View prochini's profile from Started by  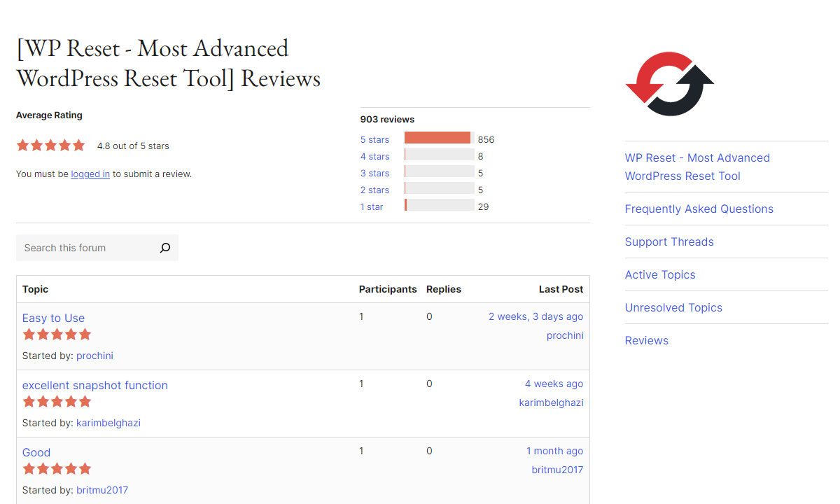(x=94, y=356)
